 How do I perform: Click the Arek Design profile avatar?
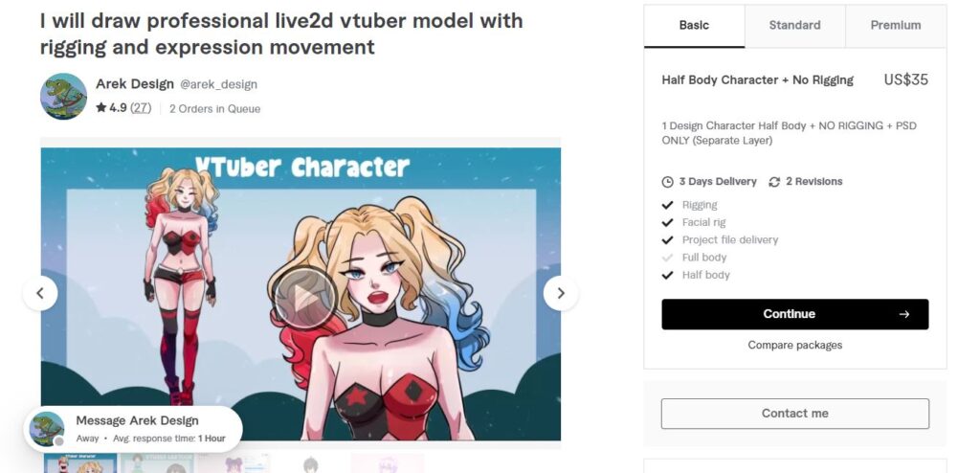point(64,97)
